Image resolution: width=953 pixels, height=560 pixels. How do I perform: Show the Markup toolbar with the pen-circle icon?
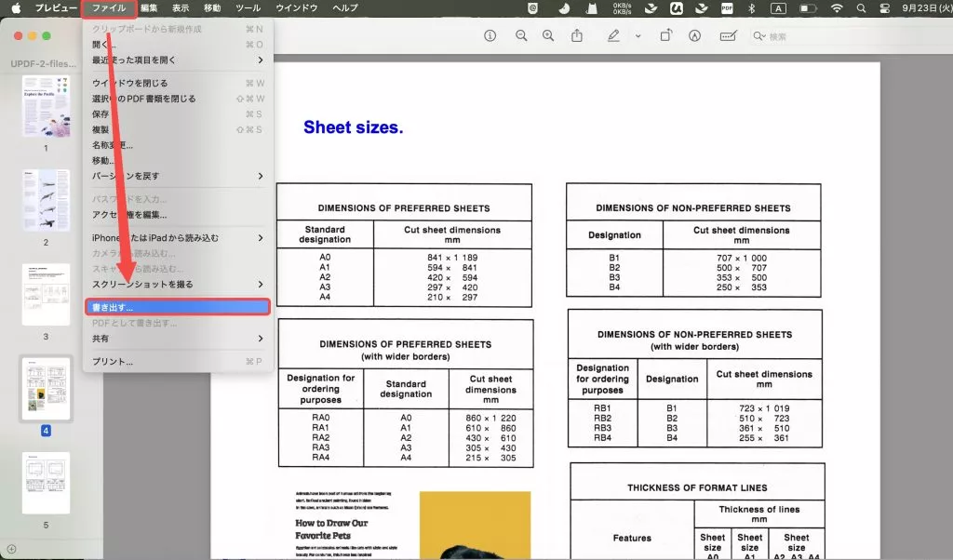694,36
